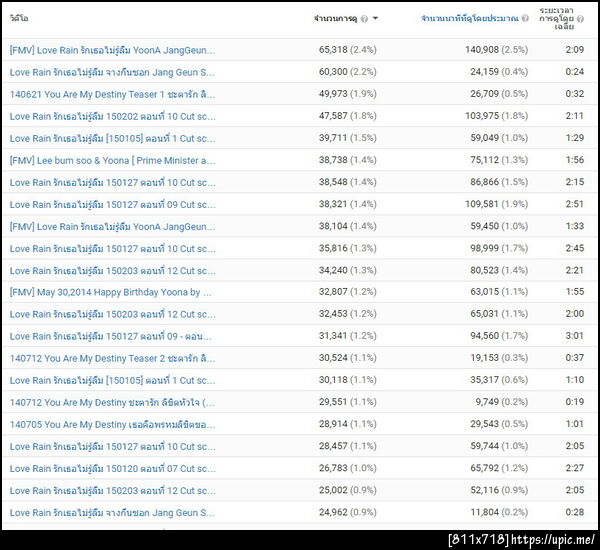This screenshot has height=550, width=600.
Task: Open [FMV] Lee bum soo & Yoona video
Action: tap(112, 160)
